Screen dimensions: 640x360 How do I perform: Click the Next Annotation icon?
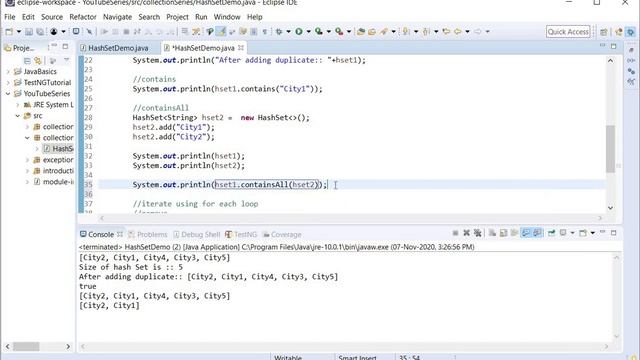pos(406,31)
